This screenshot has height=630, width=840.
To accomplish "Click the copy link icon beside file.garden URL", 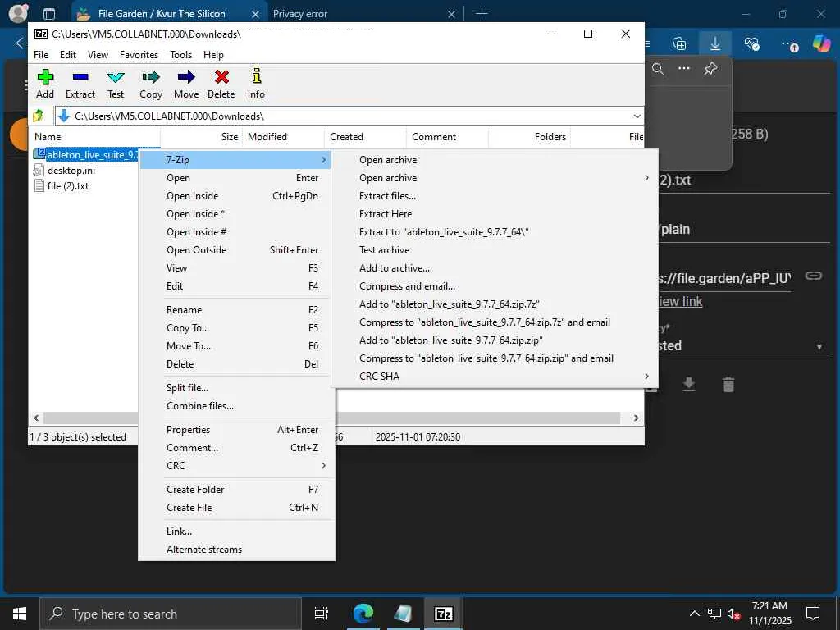I will [814, 276].
